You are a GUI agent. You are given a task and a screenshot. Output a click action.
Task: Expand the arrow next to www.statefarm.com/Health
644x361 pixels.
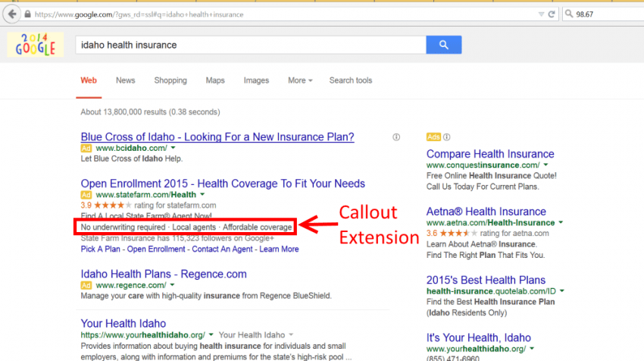pyautogui.click(x=202, y=194)
